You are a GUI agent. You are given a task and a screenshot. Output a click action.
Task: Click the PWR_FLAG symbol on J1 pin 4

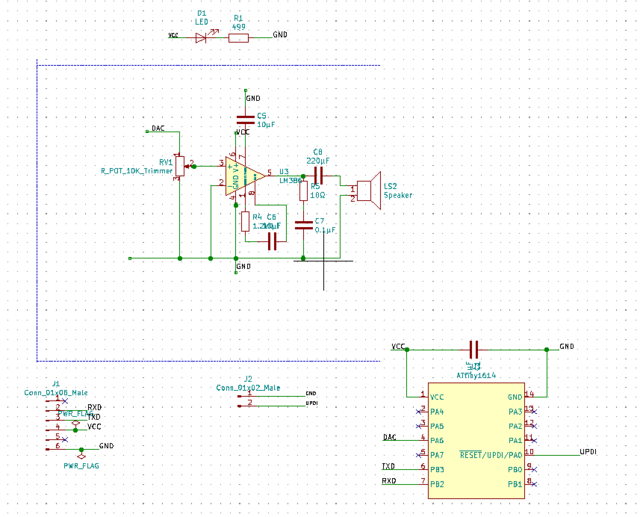pos(75,424)
